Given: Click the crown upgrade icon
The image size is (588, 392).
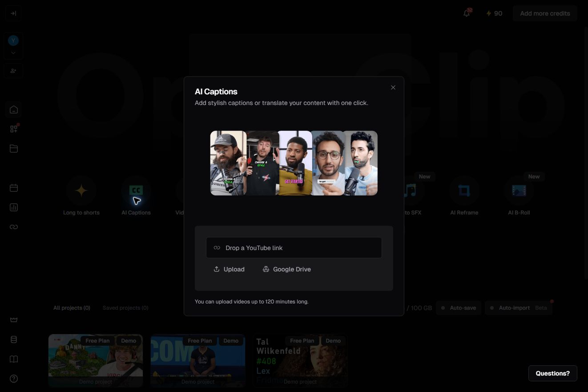Looking at the screenshot, I should tap(14, 320).
